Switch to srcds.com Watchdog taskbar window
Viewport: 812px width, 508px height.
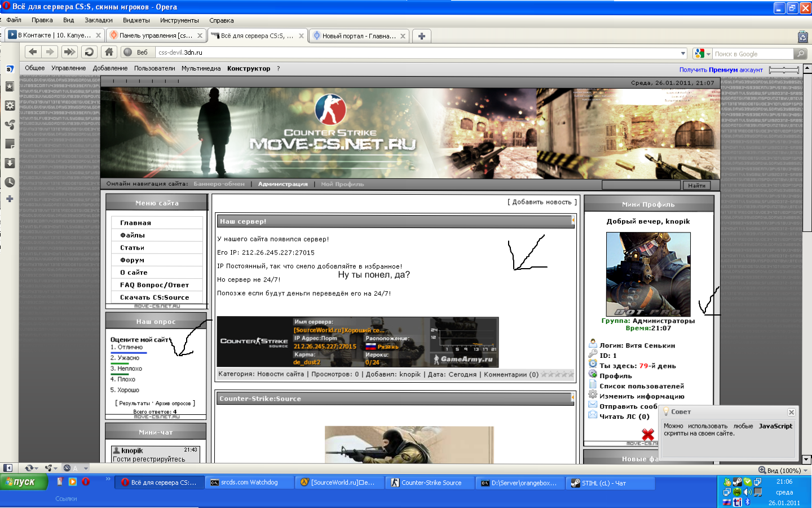click(249, 483)
